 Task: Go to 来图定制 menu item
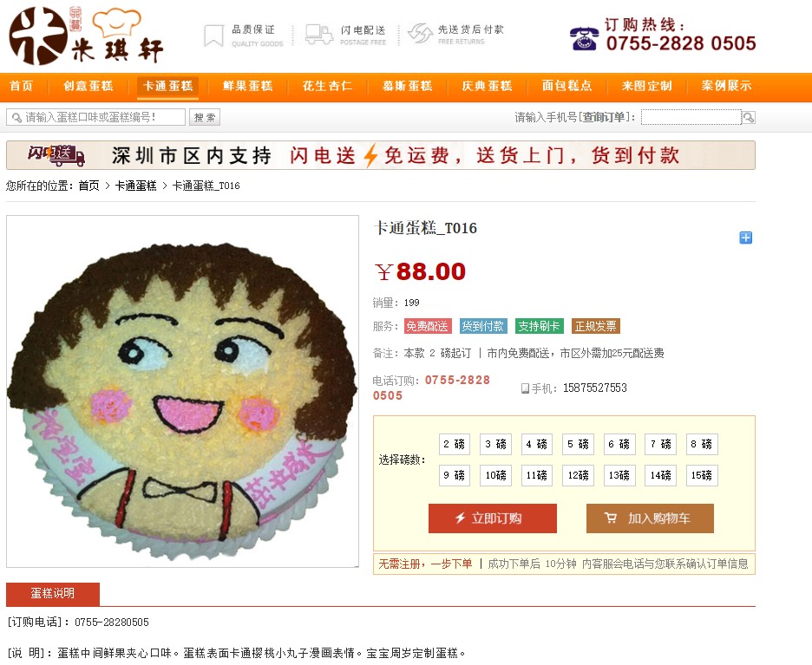(647, 86)
